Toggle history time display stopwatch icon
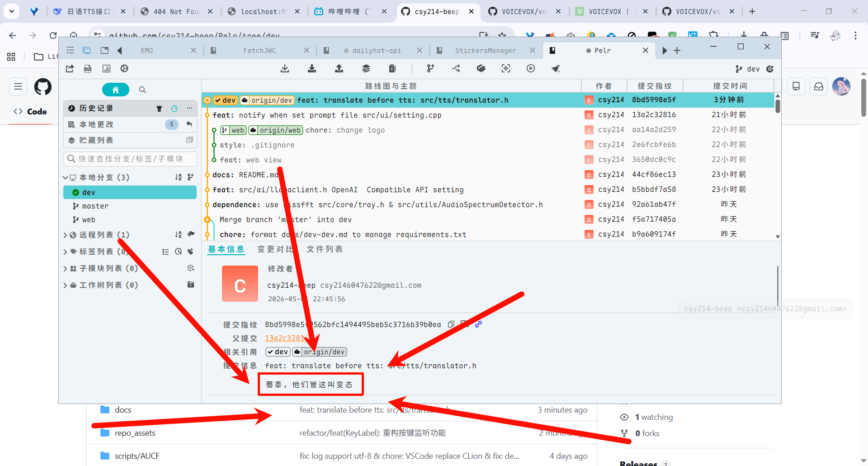This screenshot has width=868, height=466. click(175, 108)
